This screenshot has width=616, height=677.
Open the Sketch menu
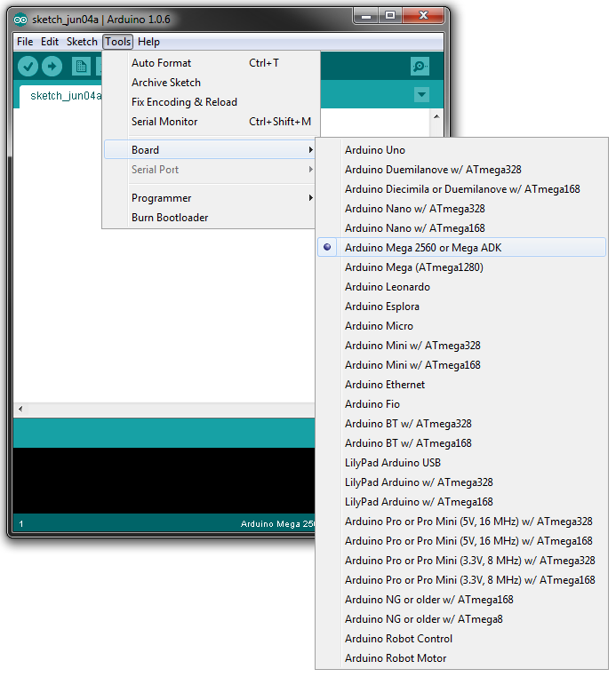point(82,42)
